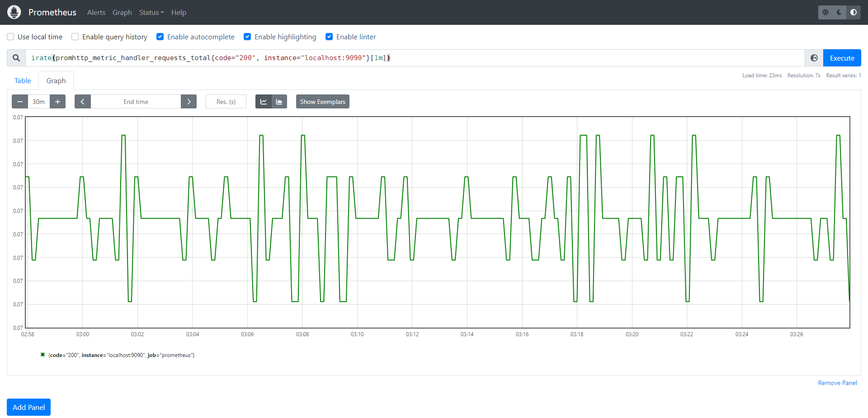Click the Prometheus flame logo
The width and height of the screenshot is (868, 418).
14,12
